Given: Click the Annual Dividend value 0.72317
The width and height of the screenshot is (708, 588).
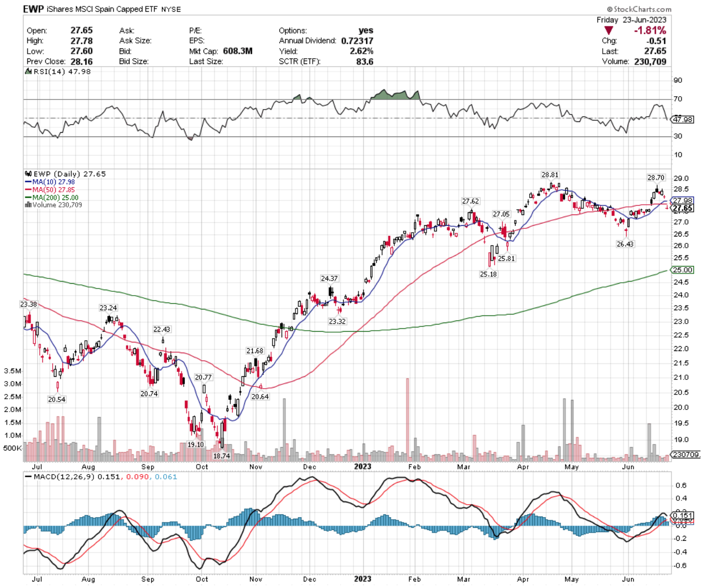Looking at the screenshot, I should pyautogui.click(x=357, y=41).
